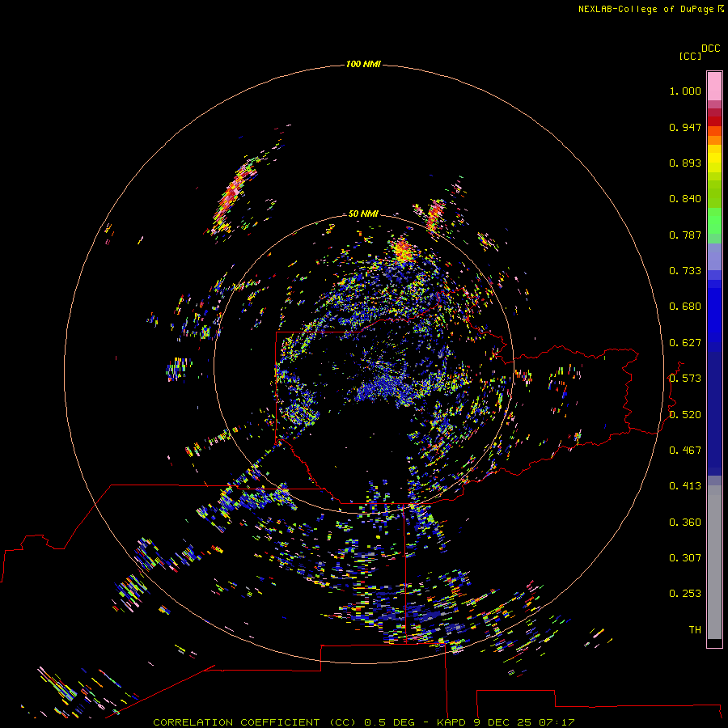Click the 0.947 scale value label

click(x=684, y=127)
